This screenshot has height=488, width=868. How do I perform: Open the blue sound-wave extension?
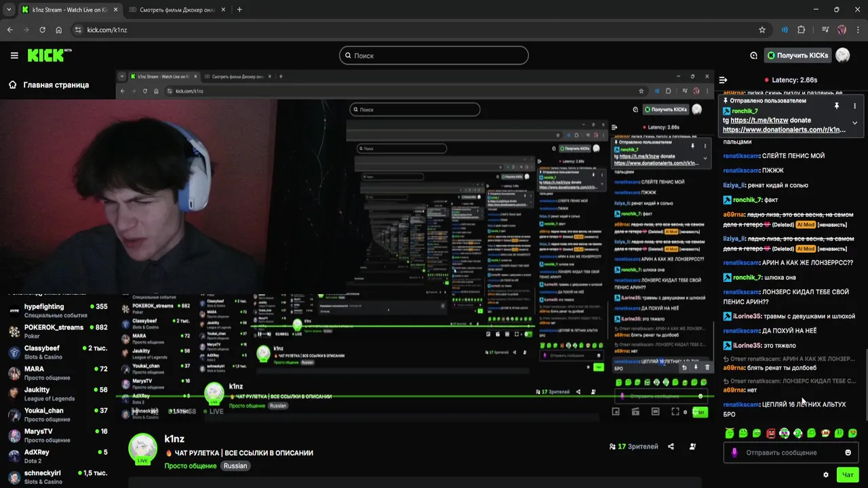(x=785, y=30)
